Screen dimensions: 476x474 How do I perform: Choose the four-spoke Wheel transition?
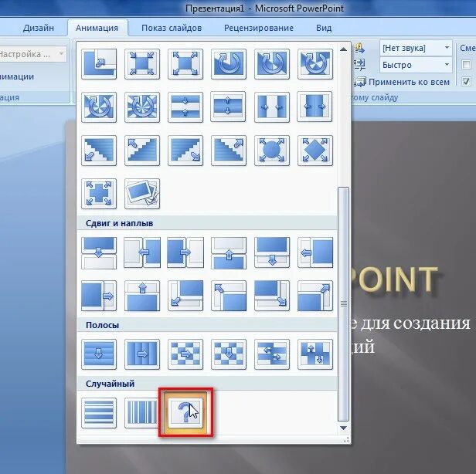(x=99, y=107)
